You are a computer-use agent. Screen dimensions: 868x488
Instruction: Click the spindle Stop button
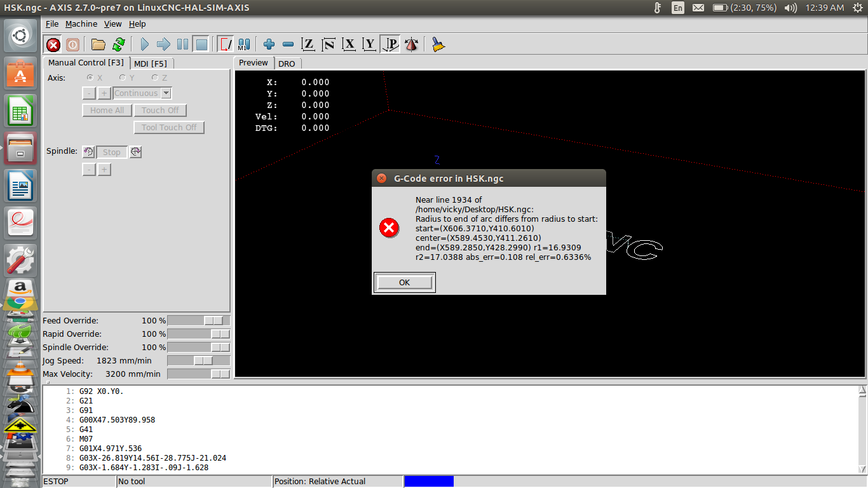point(112,152)
